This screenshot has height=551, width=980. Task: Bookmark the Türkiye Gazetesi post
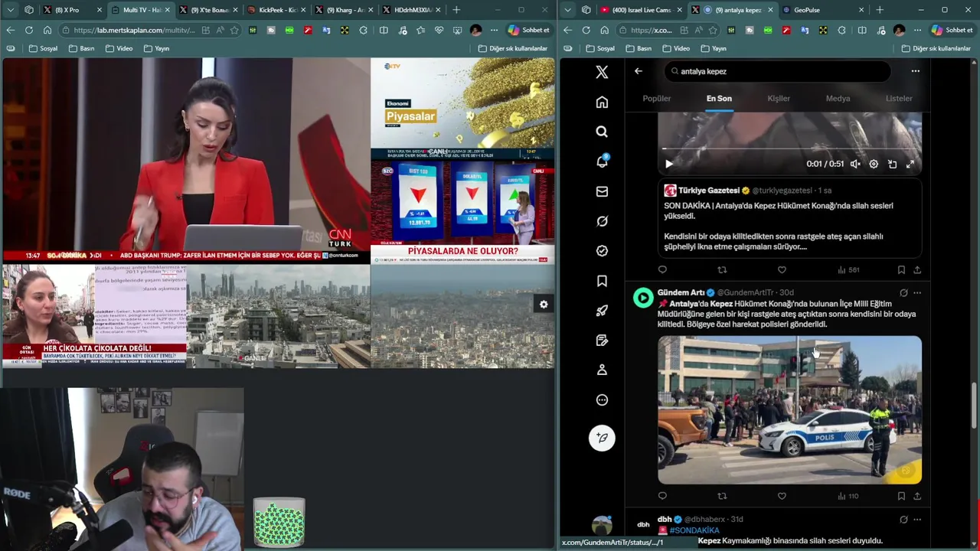[901, 269]
